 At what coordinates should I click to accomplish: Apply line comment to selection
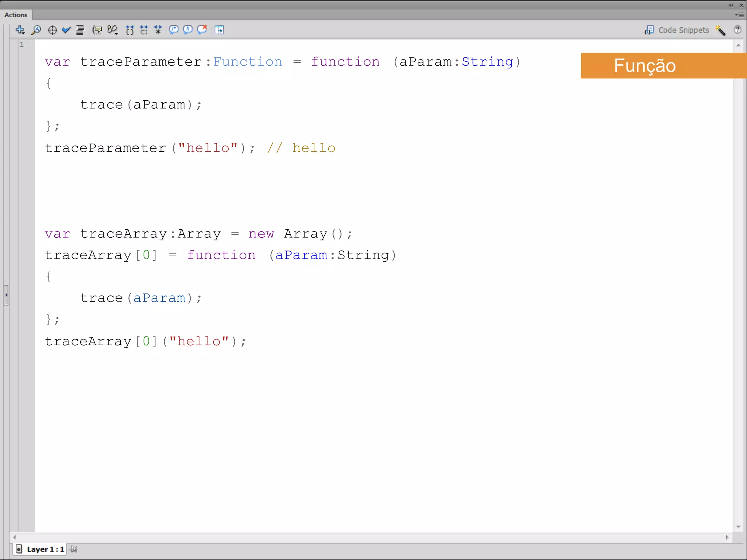click(x=188, y=30)
